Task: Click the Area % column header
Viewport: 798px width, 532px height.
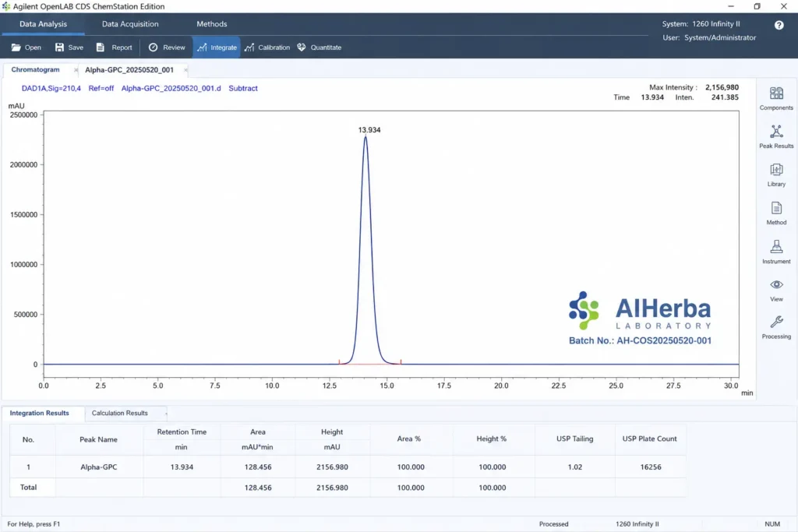Action: [x=408, y=439]
